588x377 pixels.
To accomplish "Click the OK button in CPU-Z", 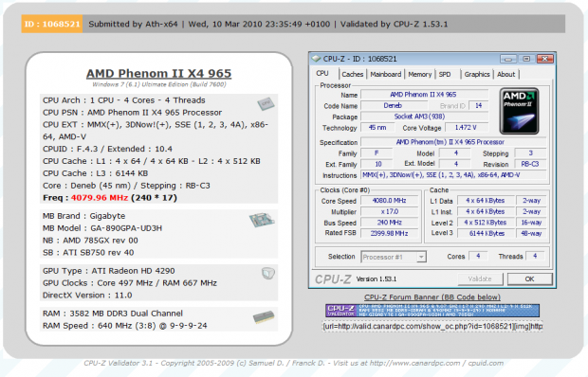I will click(x=529, y=278).
